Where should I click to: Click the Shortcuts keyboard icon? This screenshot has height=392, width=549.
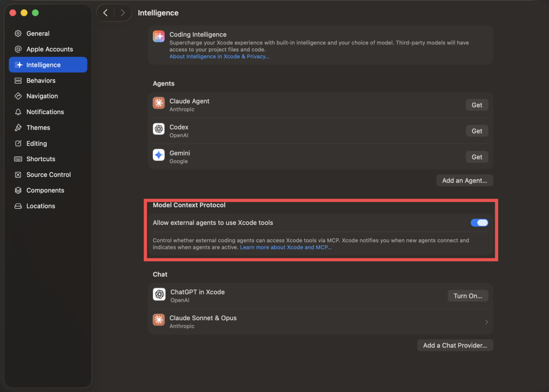click(x=18, y=159)
